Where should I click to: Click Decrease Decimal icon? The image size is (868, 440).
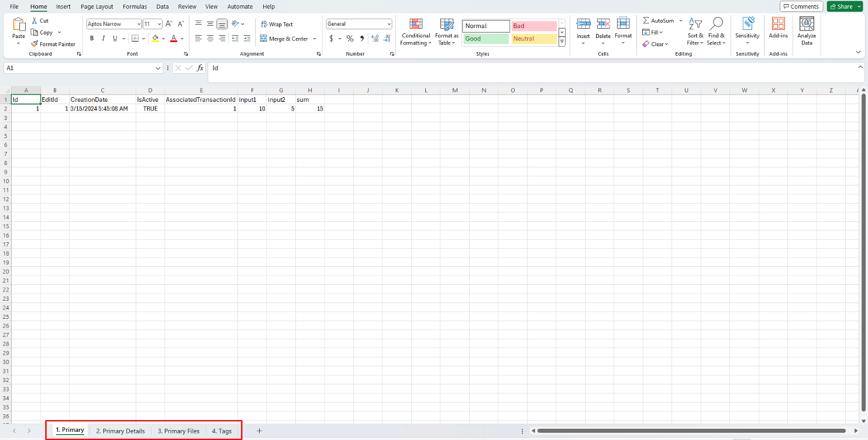tap(387, 39)
